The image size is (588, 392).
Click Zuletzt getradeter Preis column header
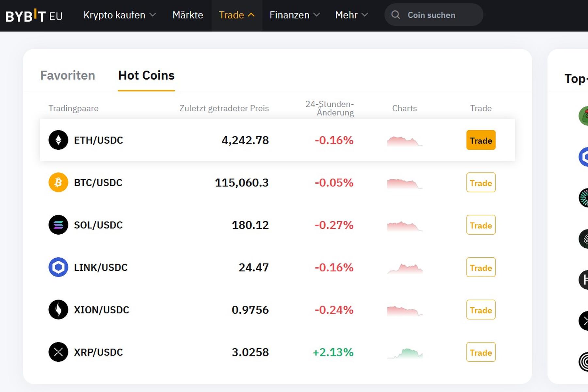click(224, 108)
